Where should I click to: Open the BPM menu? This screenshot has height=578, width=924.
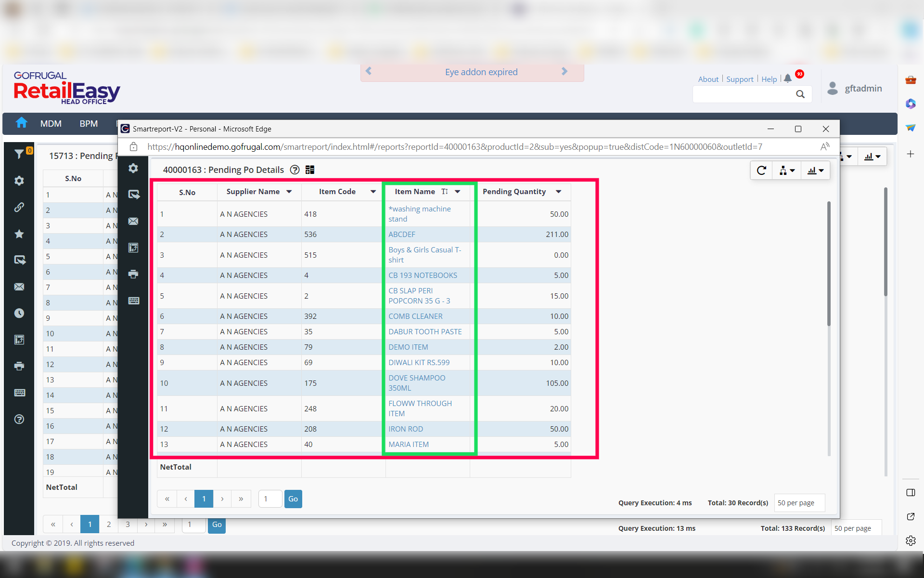89,124
